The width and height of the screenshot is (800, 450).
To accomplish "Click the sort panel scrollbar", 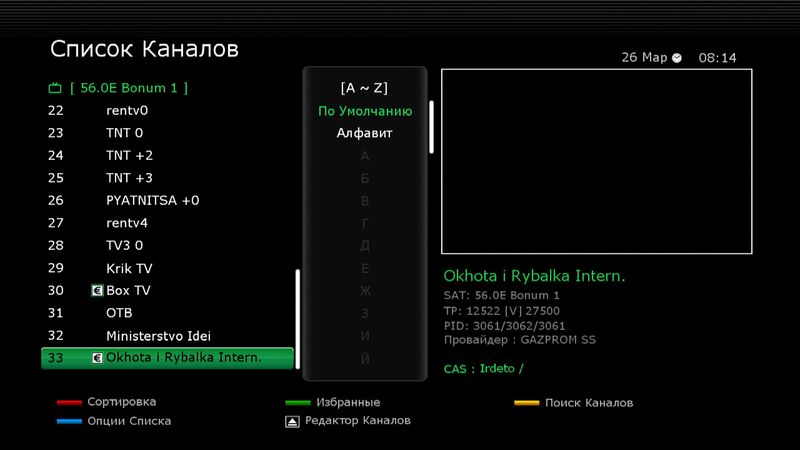I will 432,126.
